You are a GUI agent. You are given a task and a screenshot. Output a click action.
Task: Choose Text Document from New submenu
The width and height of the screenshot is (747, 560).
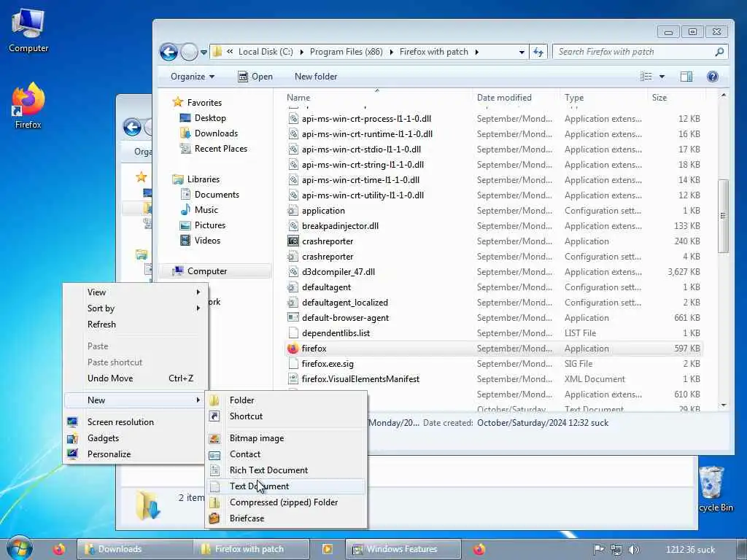[x=286, y=486]
